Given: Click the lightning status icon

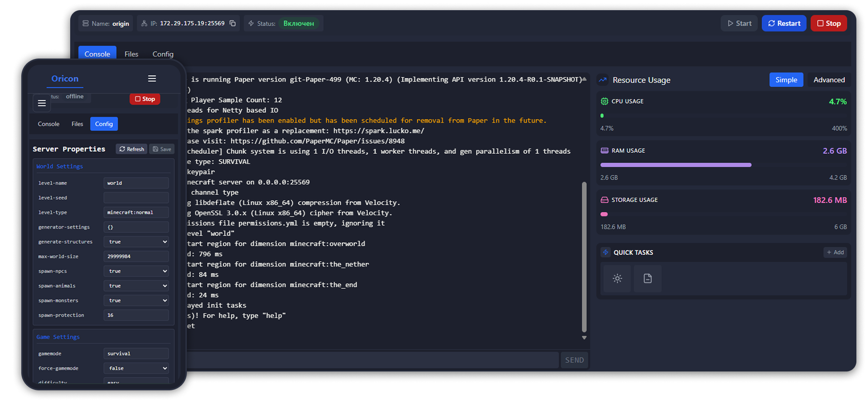Looking at the screenshot, I should click(251, 23).
